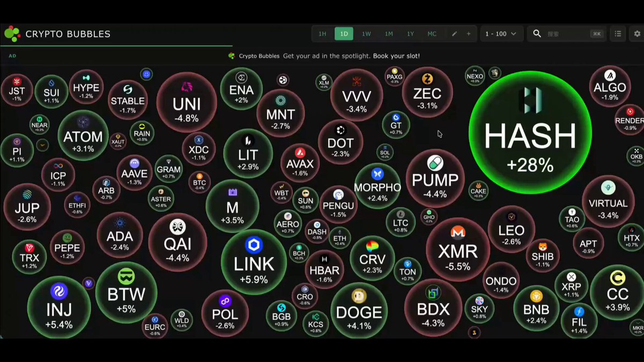This screenshot has height=362, width=644.
Task: Select the CC +3.9% bubble
Action: point(617,292)
